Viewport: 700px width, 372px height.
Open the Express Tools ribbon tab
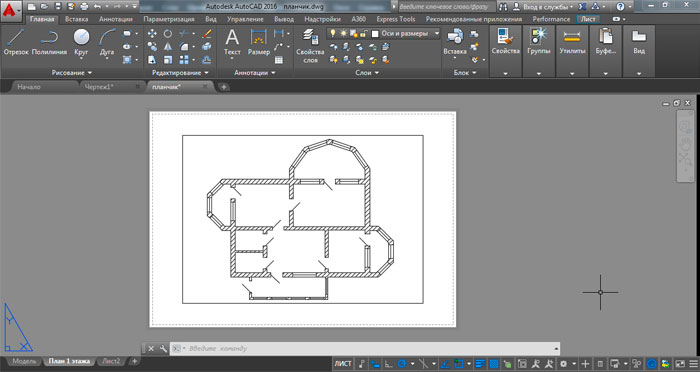click(396, 19)
